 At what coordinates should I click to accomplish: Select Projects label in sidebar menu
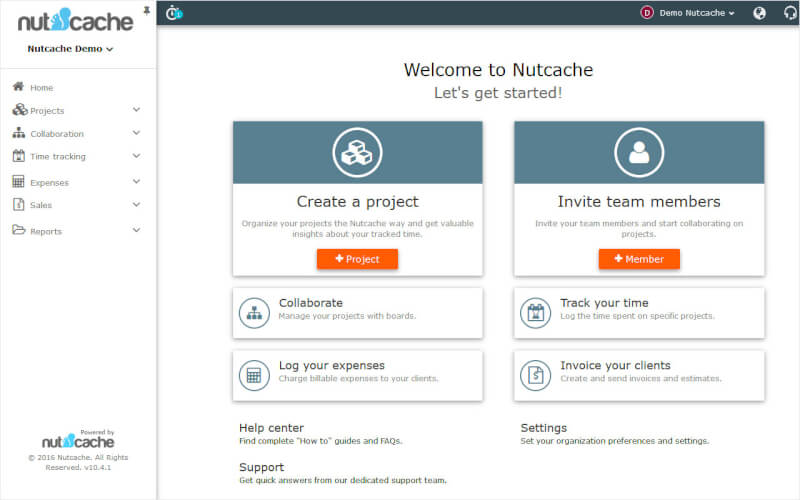click(x=47, y=111)
